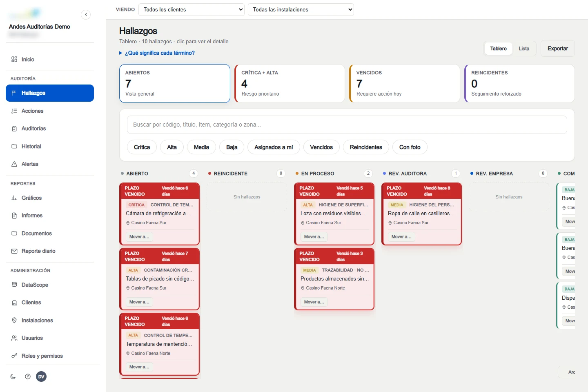Toggle the Reincidentes filter chip
Screen dimensions: 588x392
366,147
